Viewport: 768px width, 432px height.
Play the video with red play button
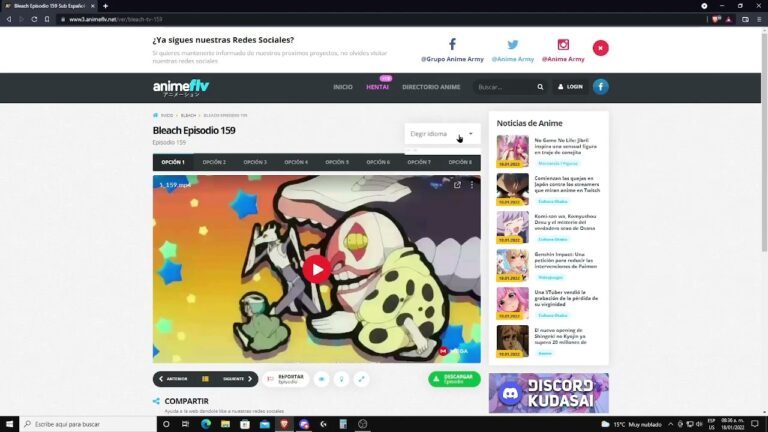click(x=316, y=269)
